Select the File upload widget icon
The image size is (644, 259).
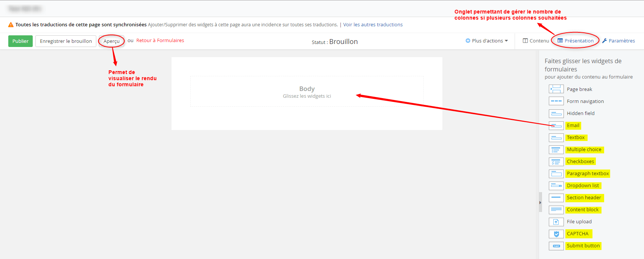(x=556, y=222)
